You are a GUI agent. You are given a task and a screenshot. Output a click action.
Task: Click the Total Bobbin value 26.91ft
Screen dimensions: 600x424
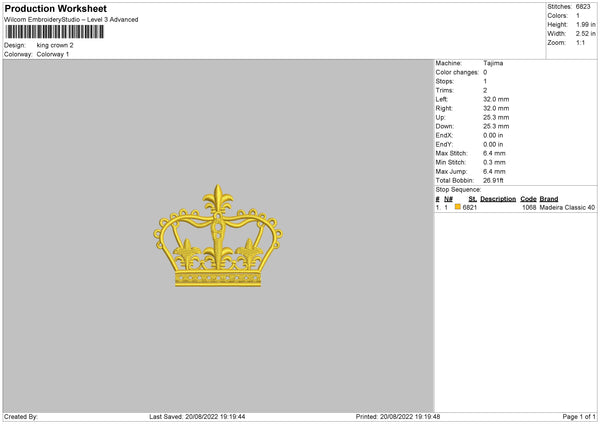[493, 180]
